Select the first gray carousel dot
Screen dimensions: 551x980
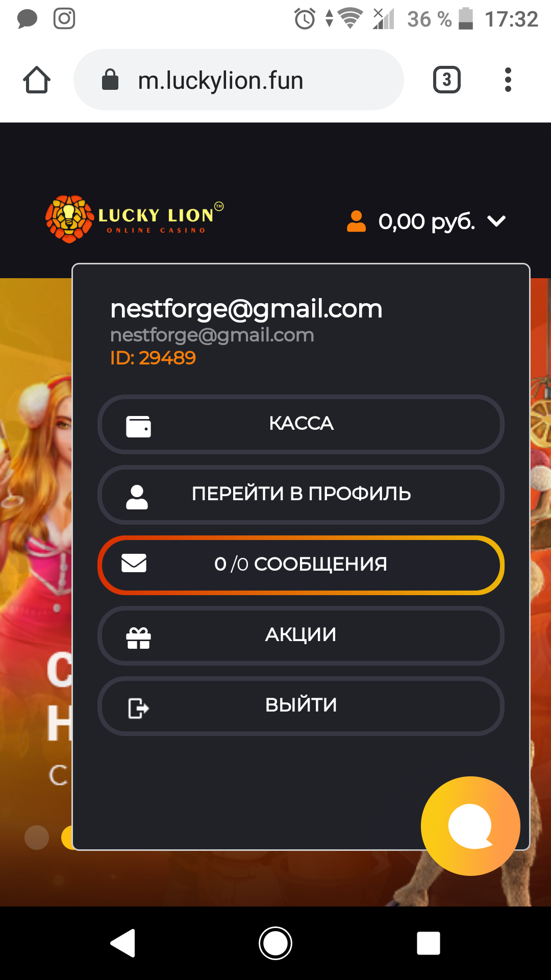coord(37,837)
